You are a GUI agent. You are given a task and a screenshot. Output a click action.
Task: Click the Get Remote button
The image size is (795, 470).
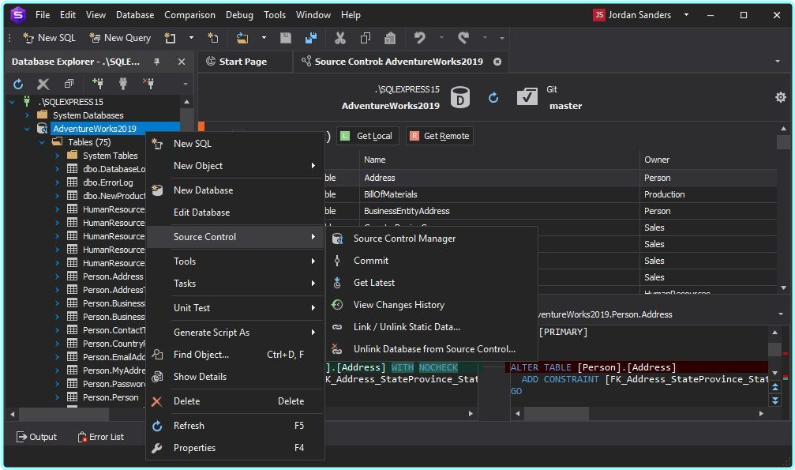(x=440, y=136)
